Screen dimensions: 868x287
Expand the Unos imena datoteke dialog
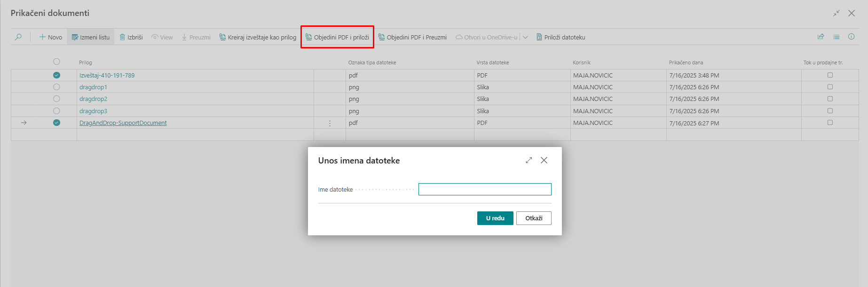point(529,160)
